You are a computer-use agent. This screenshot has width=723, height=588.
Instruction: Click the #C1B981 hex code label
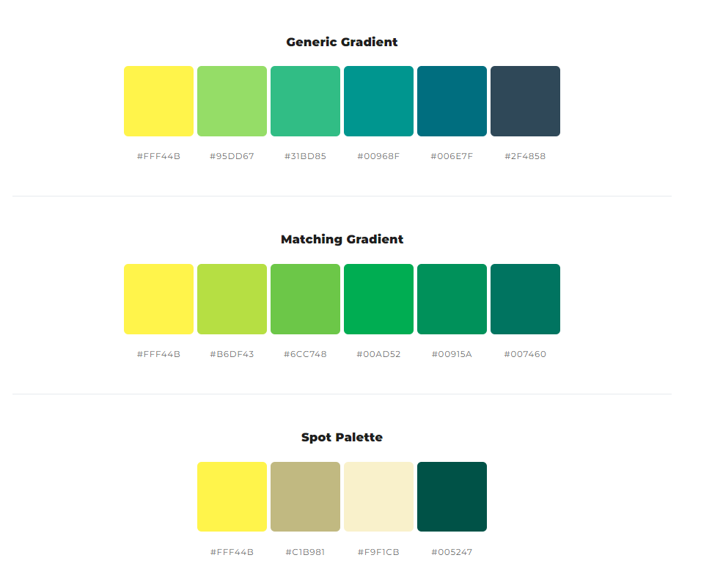pyautogui.click(x=305, y=552)
